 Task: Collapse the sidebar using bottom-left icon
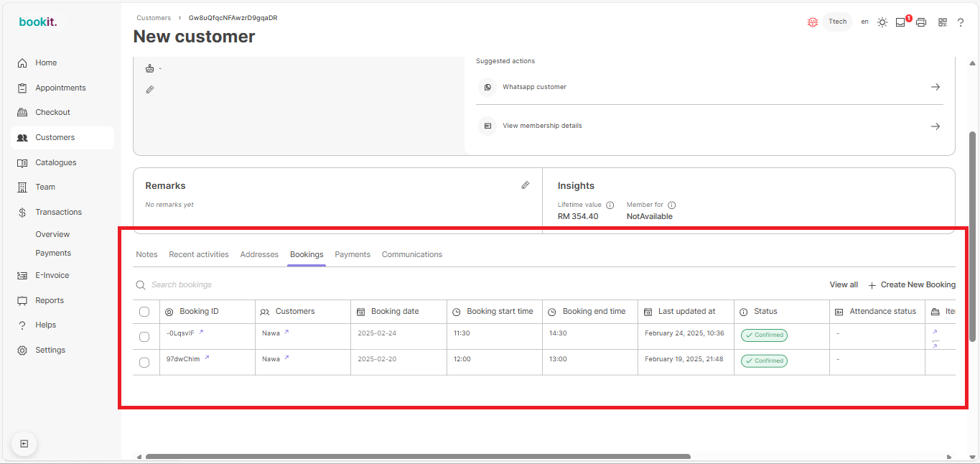point(24,444)
